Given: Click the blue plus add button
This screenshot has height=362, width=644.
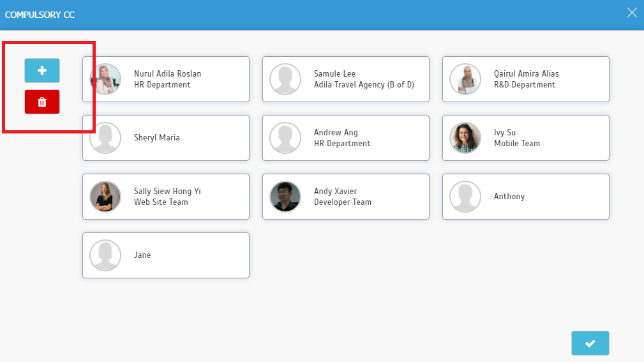Looking at the screenshot, I should (x=42, y=71).
